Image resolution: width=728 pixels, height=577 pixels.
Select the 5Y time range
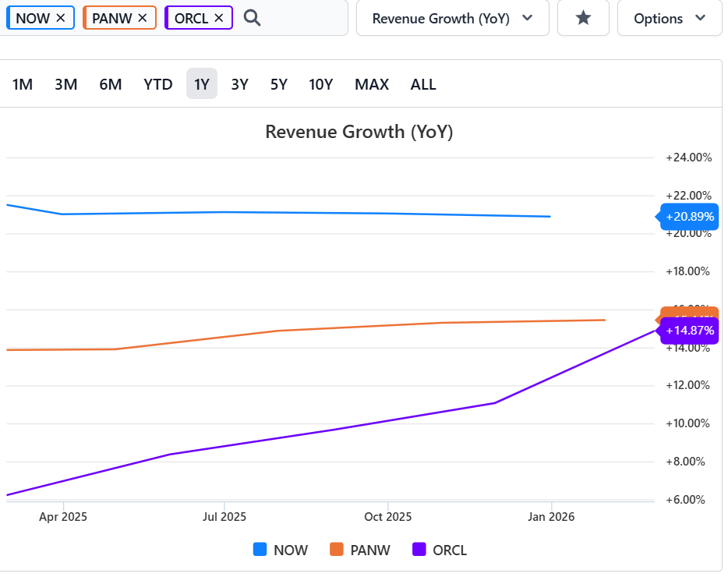(x=279, y=84)
